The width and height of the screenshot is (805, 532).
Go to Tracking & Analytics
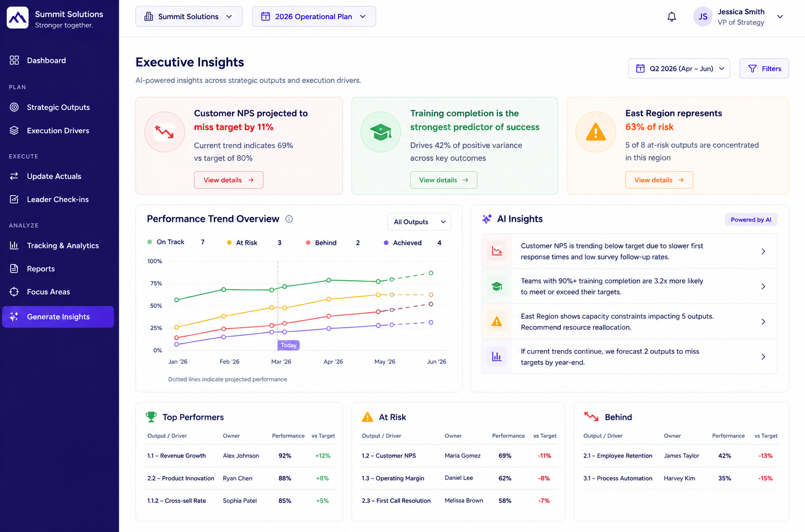58,245
